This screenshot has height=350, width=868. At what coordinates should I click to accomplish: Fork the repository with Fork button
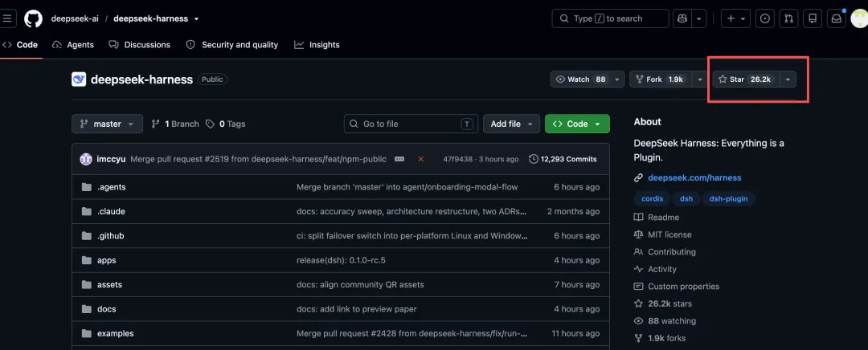(x=661, y=79)
